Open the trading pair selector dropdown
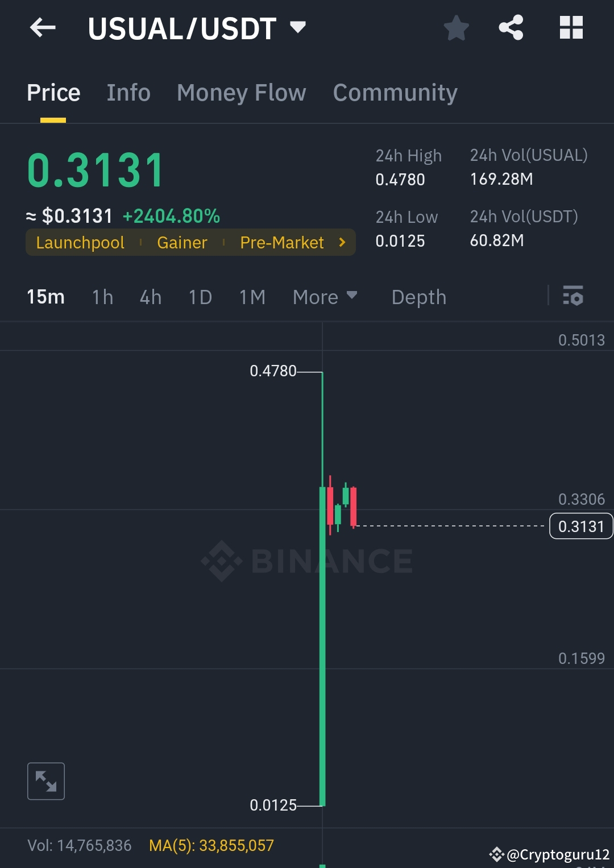The image size is (614, 868). pyautogui.click(x=298, y=27)
